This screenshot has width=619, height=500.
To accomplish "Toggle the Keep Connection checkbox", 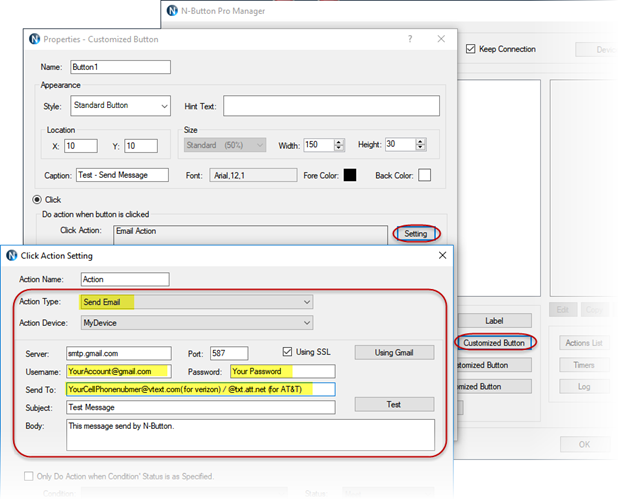I will pos(470,49).
